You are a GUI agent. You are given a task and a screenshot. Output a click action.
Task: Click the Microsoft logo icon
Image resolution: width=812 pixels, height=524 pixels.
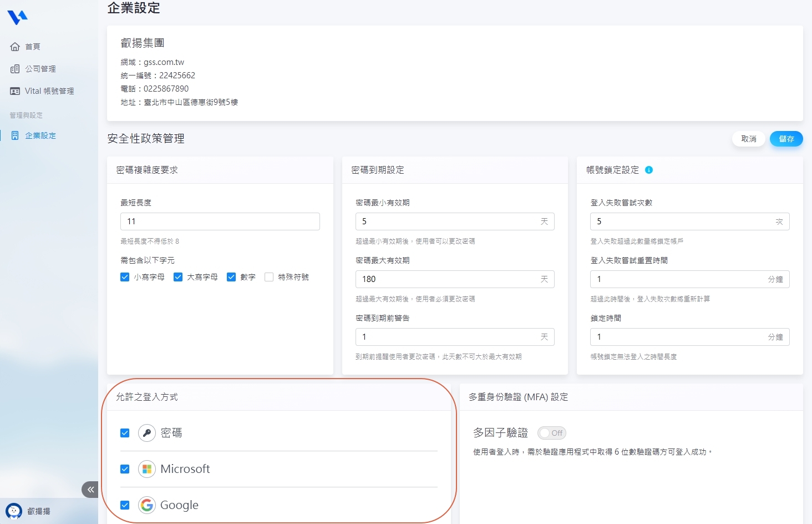(147, 469)
